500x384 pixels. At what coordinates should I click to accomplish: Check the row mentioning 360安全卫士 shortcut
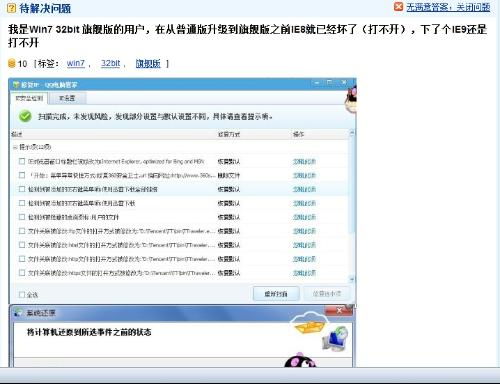[22, 175]
